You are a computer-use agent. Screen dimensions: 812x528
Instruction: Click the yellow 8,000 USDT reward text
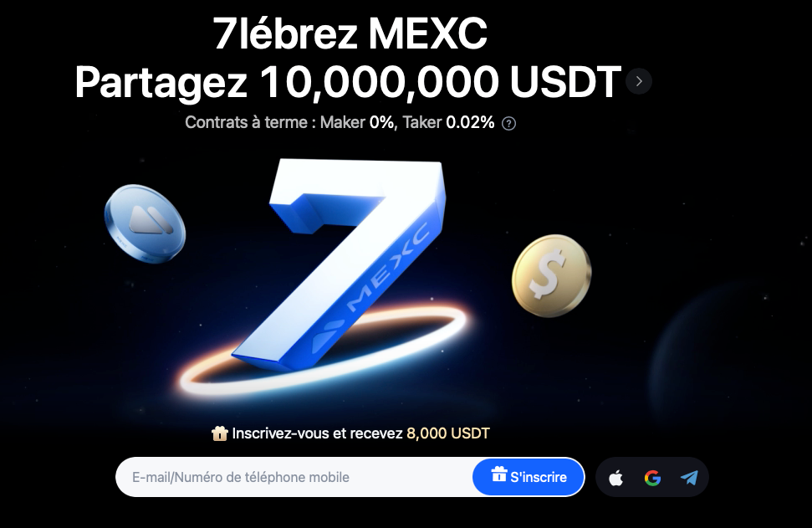(x=448, y=433)
